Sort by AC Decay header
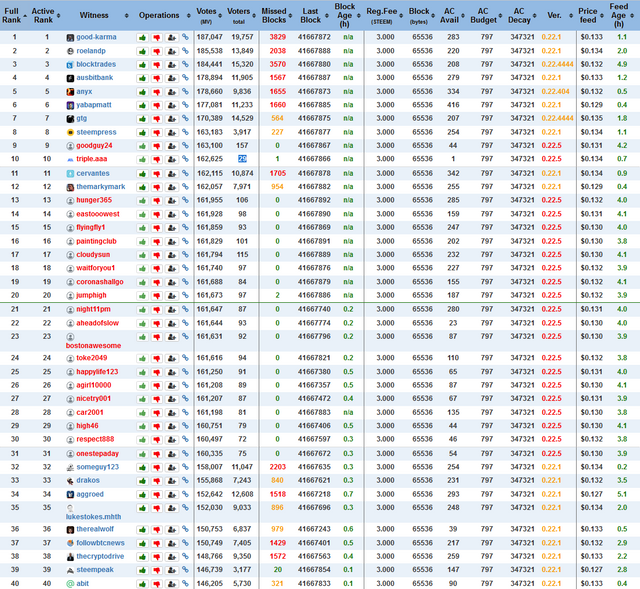 pyautogui.click(x=521, y=16)
